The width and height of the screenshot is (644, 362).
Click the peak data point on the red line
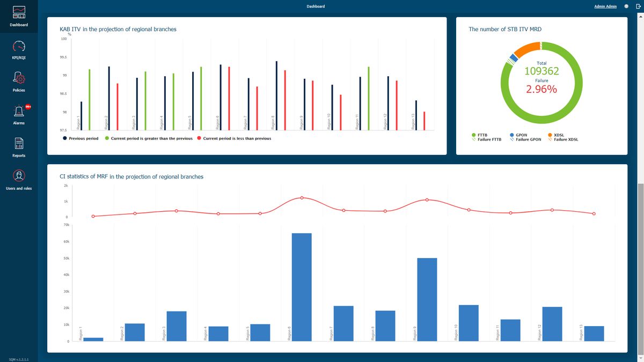pyautogui.click(x=302, y=197)
